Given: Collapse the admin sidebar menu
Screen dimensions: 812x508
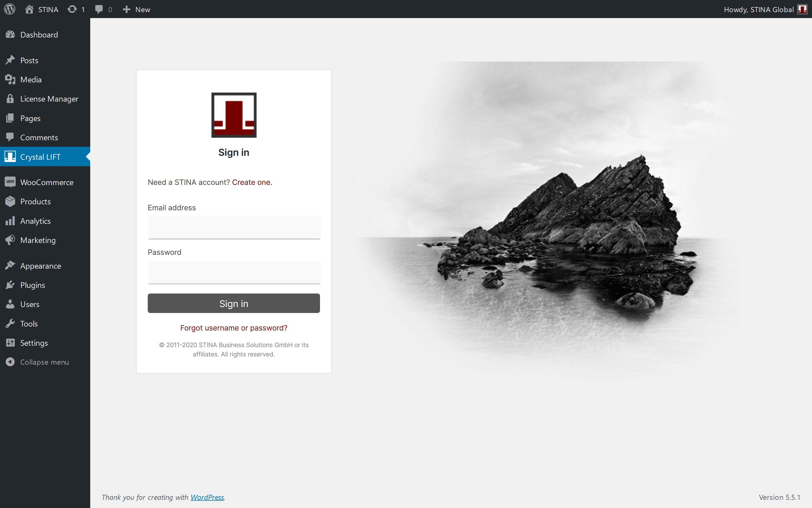Looking at the screenshot, I should point(45,362).
